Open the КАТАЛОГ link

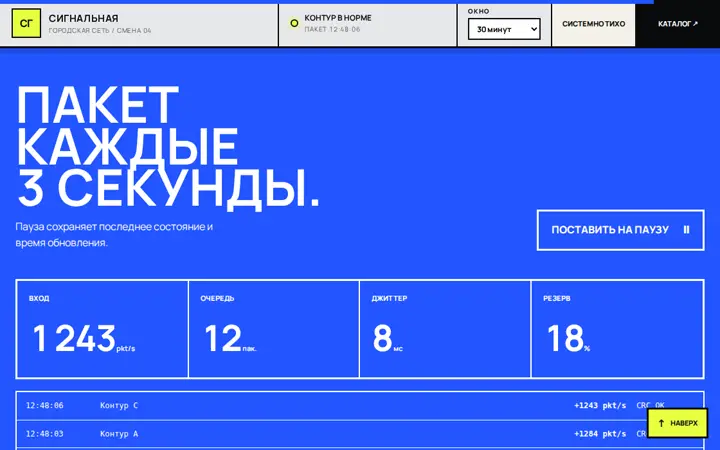click(677, 23)
